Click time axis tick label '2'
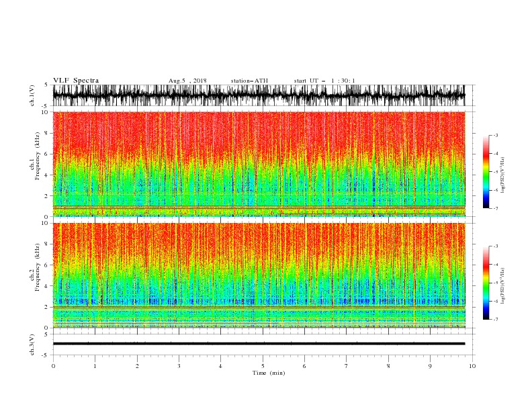This screenshot has height=411, width=532. click(x=137, y=366)
